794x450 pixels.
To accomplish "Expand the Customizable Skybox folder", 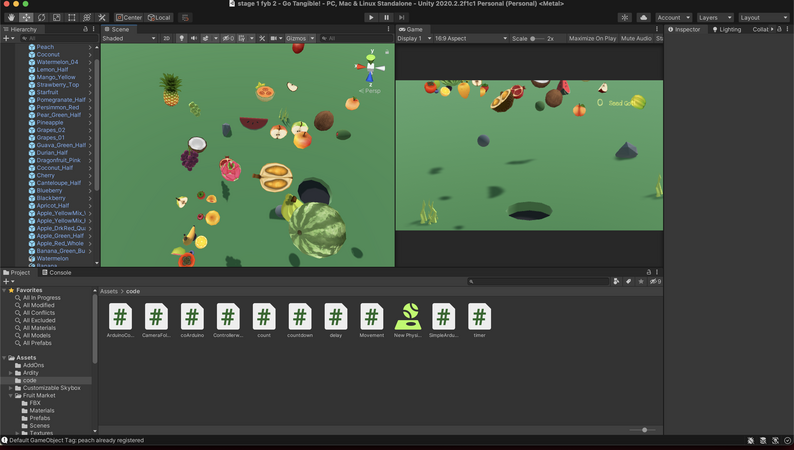I will (x=11, y=388).
